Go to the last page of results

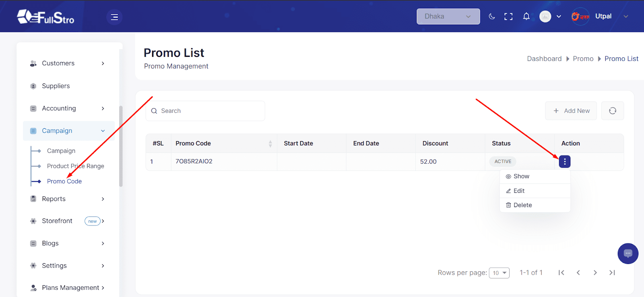coord(612,273)
